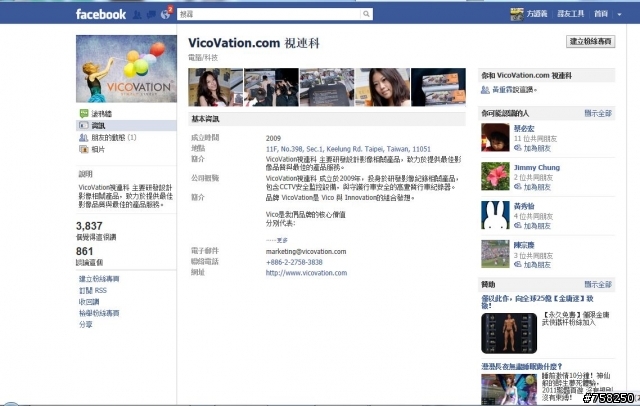Screen dimensions: 640x406
Task: Click into the Facebook search field
Action: pyautogui.click(x=269, y=14)
